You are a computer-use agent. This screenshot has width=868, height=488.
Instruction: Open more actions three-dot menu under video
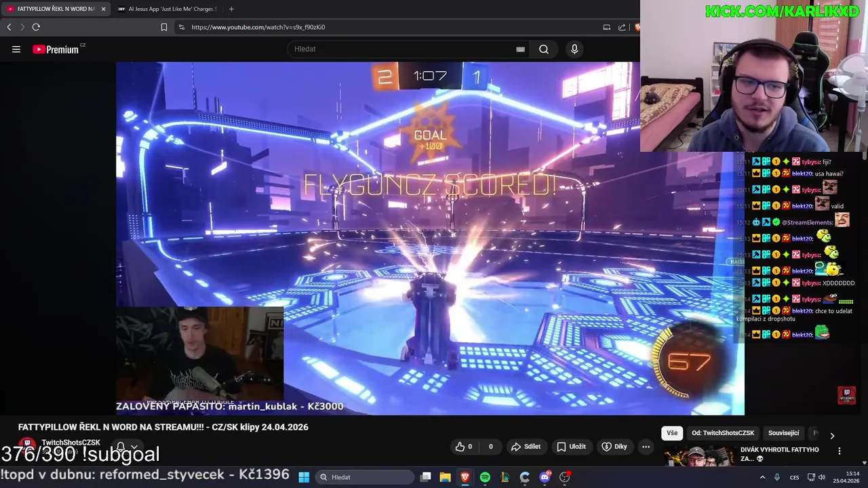coord(646,447)
